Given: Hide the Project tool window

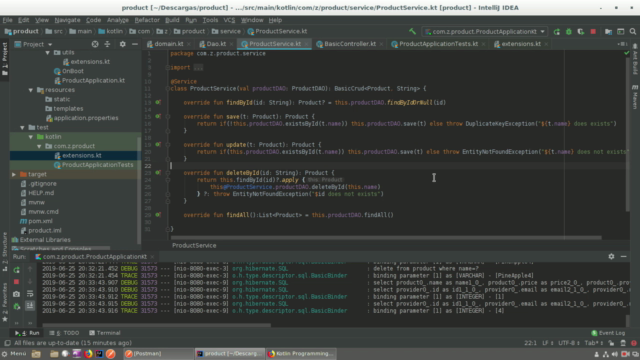Looking at the screenshot, I should point(135,44).
